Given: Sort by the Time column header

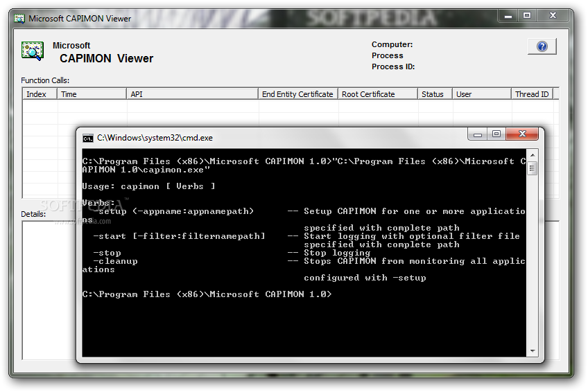Looking at the screenshot, I should [92, 94].
